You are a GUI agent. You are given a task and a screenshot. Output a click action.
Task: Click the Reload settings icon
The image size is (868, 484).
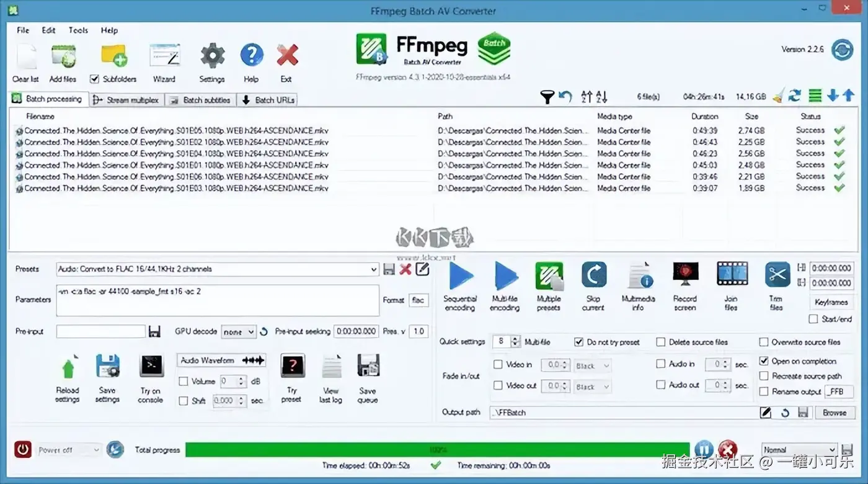[68, 368]
